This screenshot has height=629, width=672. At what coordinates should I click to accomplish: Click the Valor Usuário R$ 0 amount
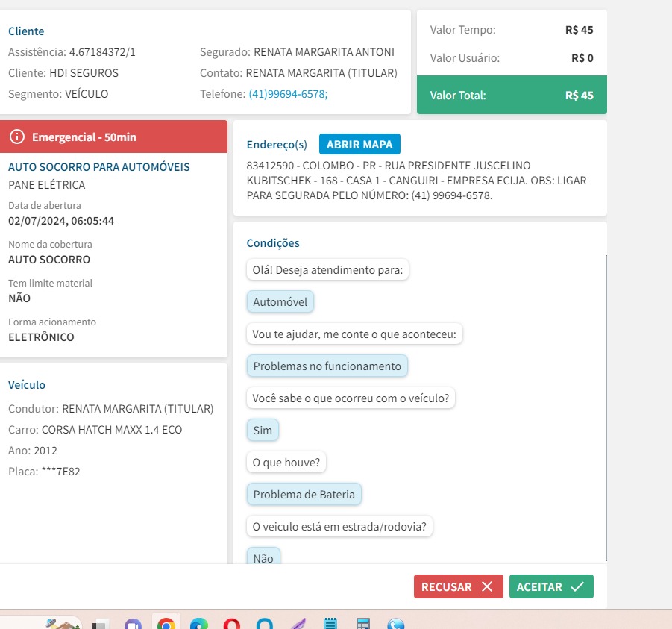[582, 58]
